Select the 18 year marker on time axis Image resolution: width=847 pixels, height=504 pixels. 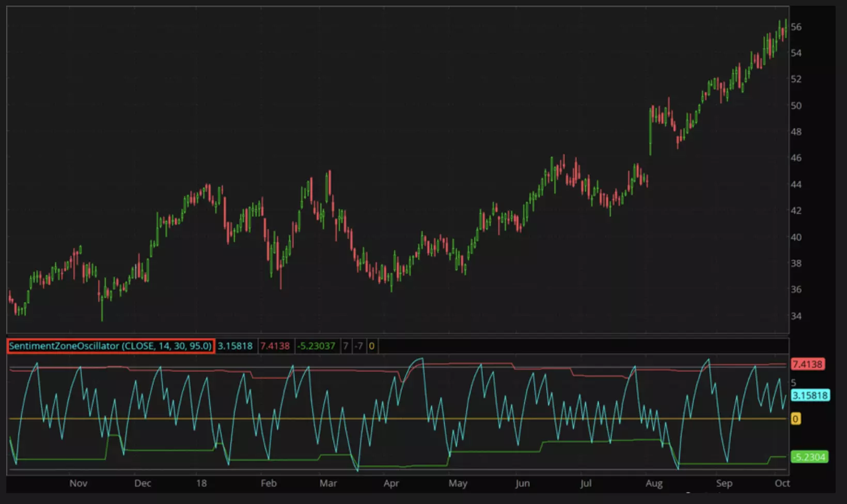201,483
